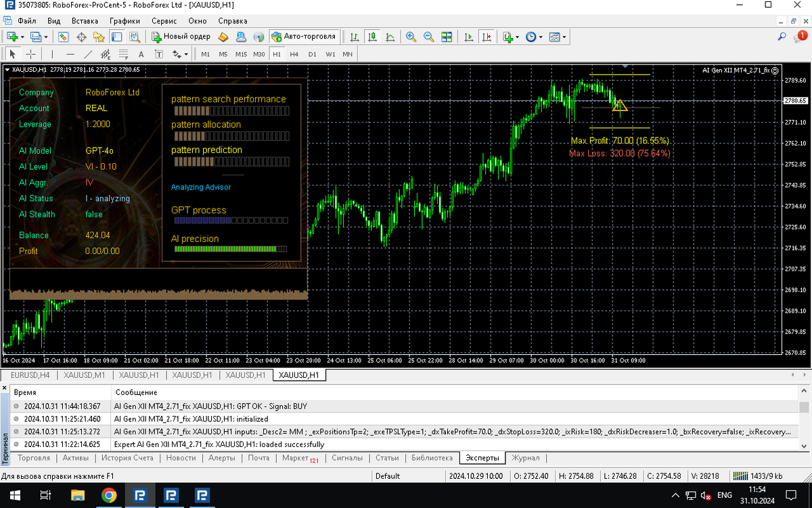Screen dimensions: 812x508
Task: Open Windows Start menu
Action: tap(14, 495)
